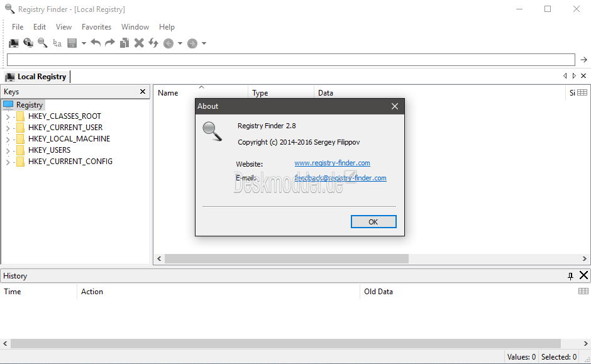This screenshot has height=364, width=591.
Task: Click the address bar input field
Action: pos(291,60)
